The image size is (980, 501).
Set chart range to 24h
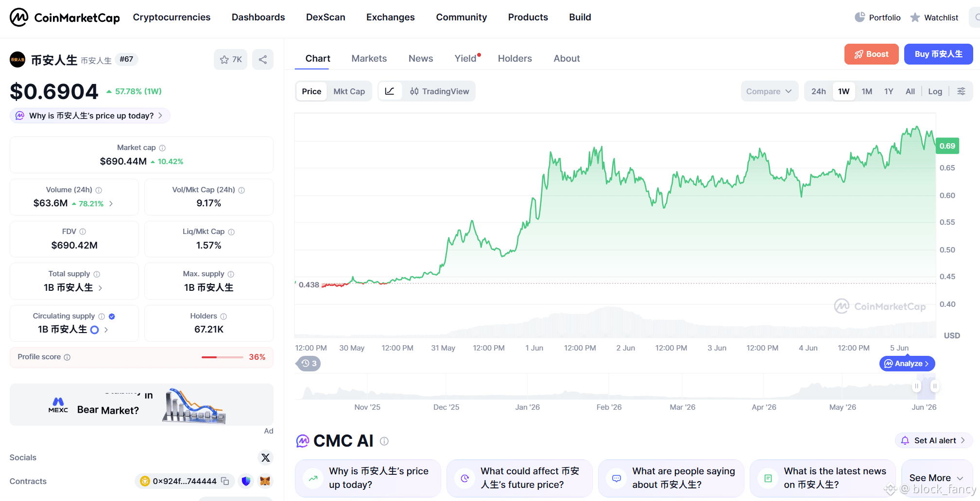pos(818,91)
